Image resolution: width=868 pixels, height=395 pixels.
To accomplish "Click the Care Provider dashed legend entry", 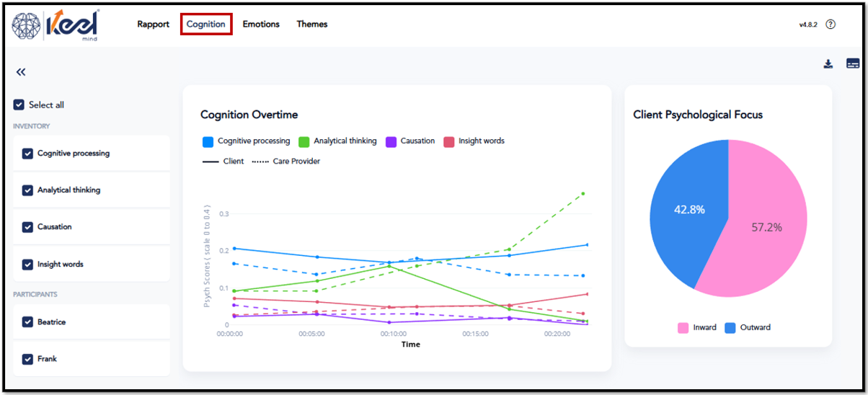I will point(286,161).
